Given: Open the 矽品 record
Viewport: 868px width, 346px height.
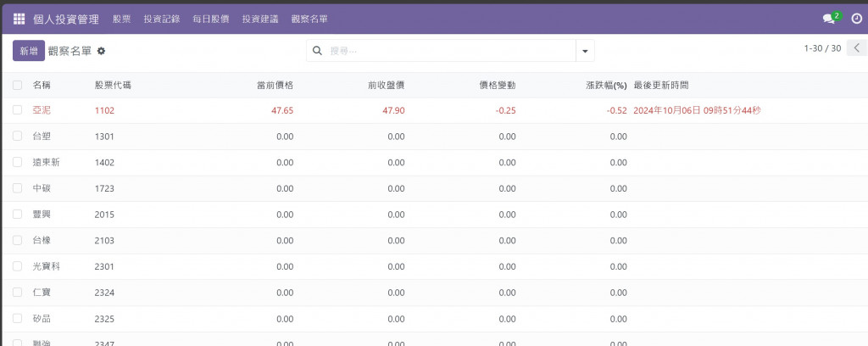Looking at the screenshot, I should (x=42, y=318).
